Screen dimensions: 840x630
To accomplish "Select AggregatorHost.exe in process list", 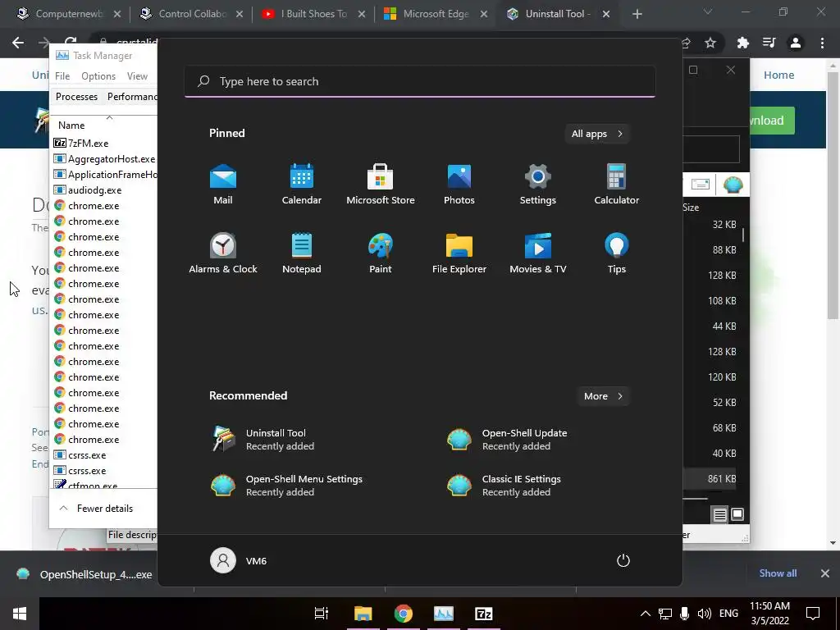I will click(105, 159).
